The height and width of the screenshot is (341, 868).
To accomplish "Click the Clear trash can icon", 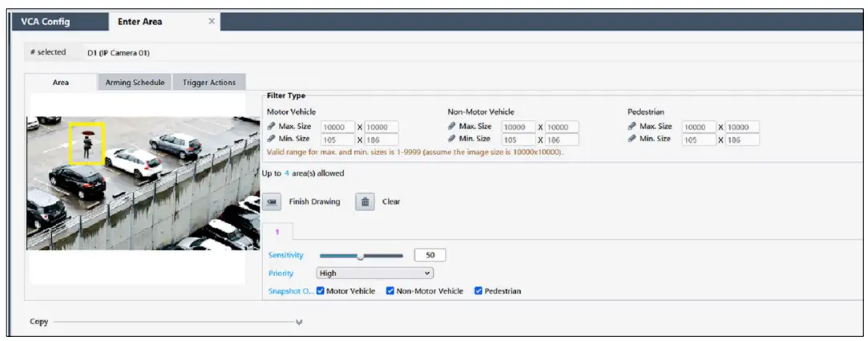I will tap(365, 202).
